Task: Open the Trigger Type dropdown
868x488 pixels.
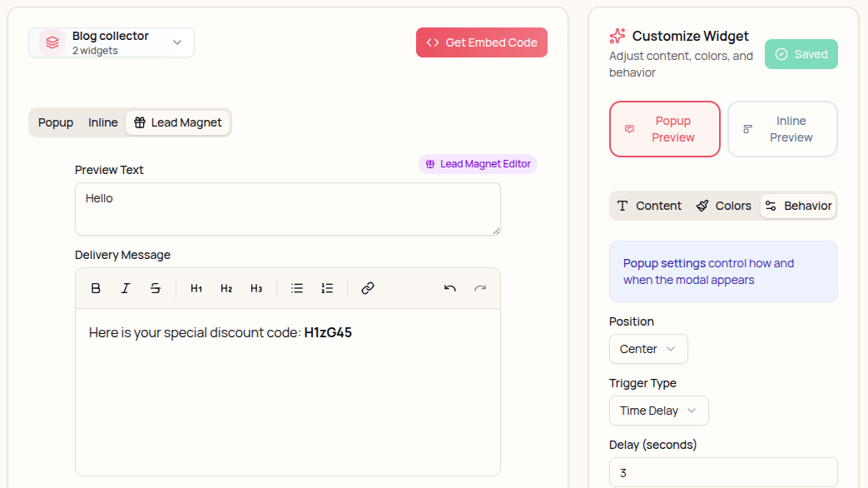Action: point(658,411)
